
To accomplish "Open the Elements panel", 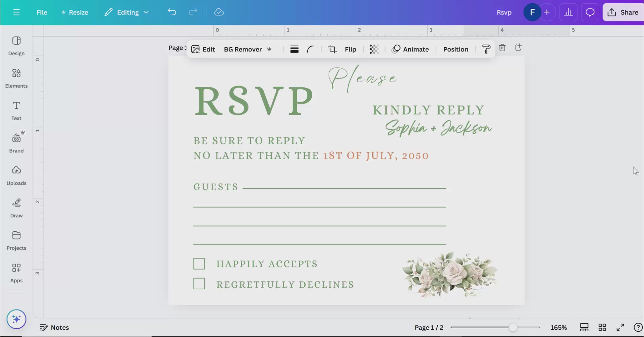I will 16,78.
